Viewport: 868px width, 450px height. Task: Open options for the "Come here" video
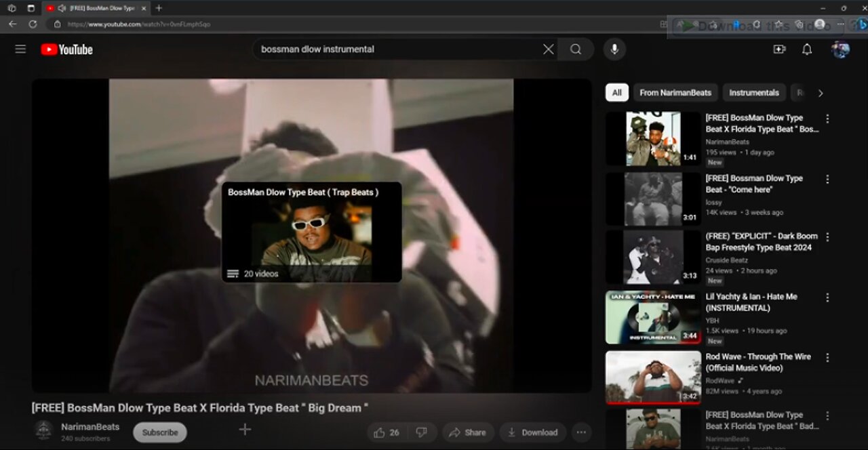point(827,180)
